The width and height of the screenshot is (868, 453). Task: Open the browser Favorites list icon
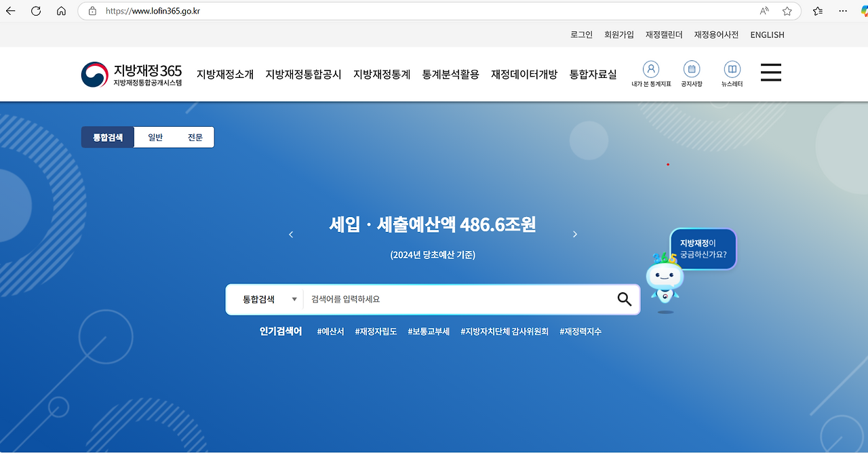point(818,11)
